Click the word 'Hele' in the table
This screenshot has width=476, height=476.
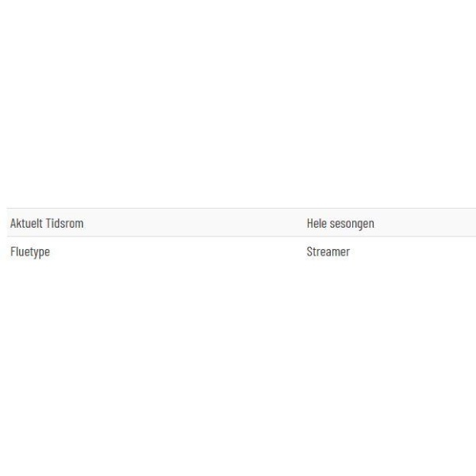point(317,223)
